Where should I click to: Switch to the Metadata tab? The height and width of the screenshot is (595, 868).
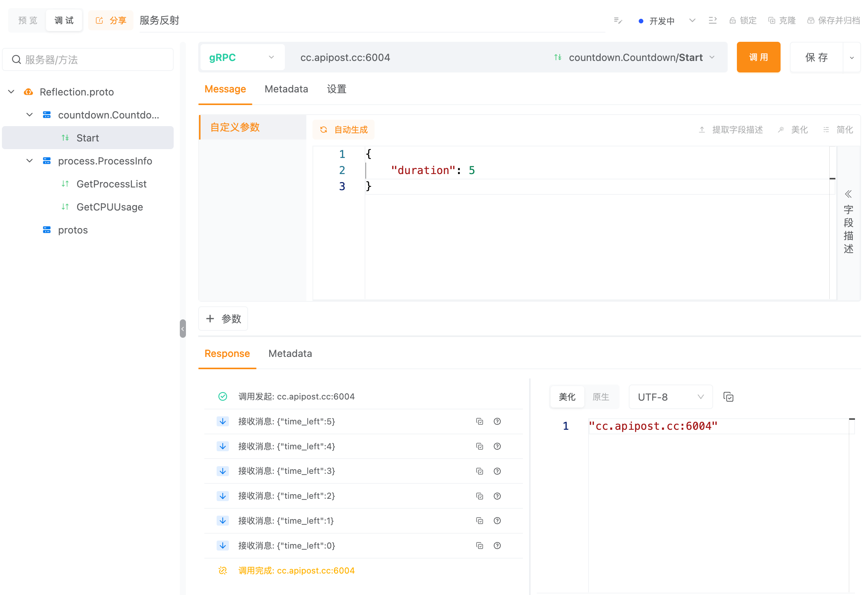point(286,89)
